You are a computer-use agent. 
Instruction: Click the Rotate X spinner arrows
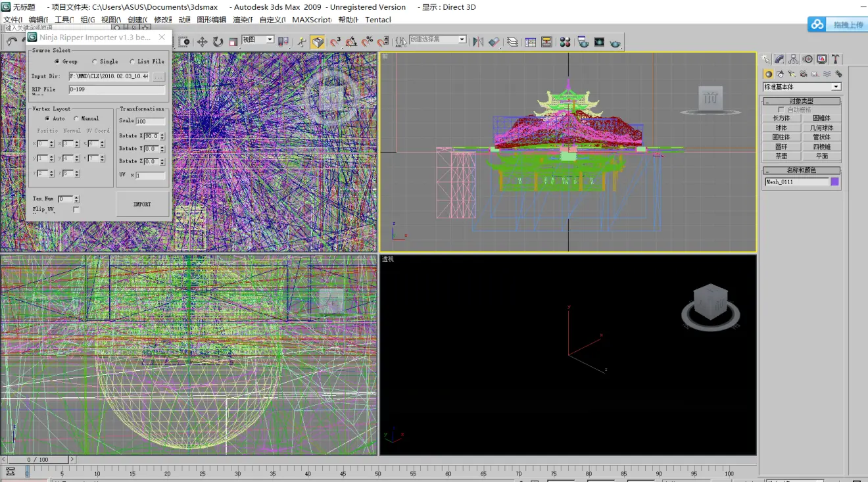[x=162, y=136]
